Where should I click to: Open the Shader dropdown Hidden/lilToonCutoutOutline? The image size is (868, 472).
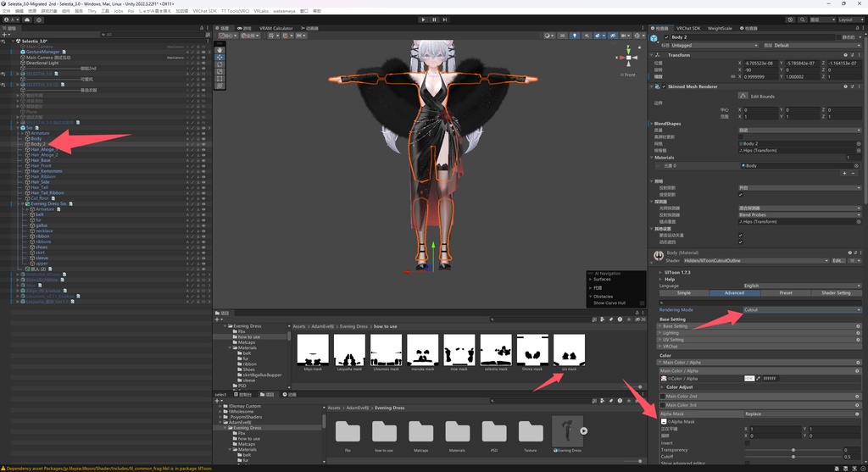(755, 261)
